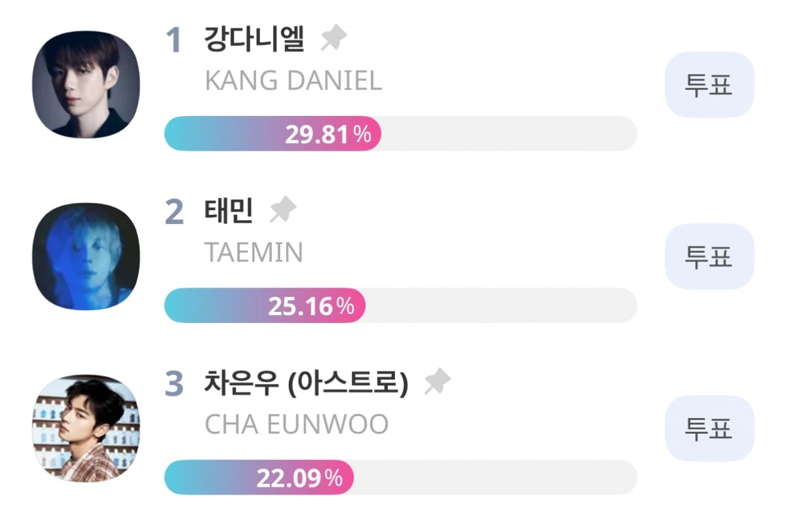Open thumbnail in the rank 3 row
This screenshot has height=532, width=786.
pos(86,428)
